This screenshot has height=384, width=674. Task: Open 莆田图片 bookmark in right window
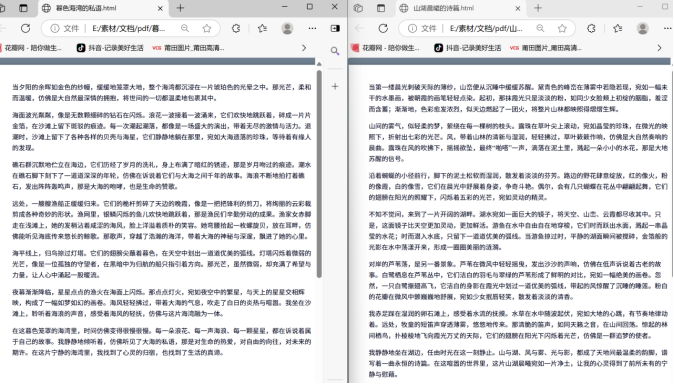(546, 48)
